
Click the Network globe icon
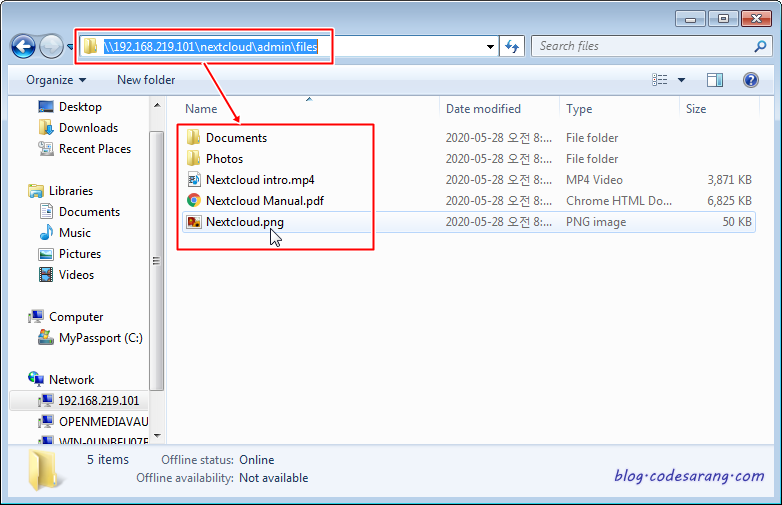coord(36,379)
